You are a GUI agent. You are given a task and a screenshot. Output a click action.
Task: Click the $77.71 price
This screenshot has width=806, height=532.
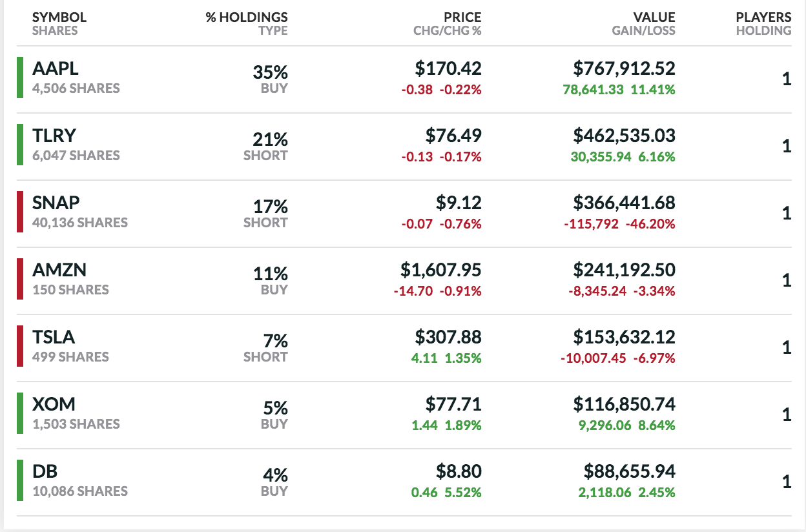click(x=453, y=404)
